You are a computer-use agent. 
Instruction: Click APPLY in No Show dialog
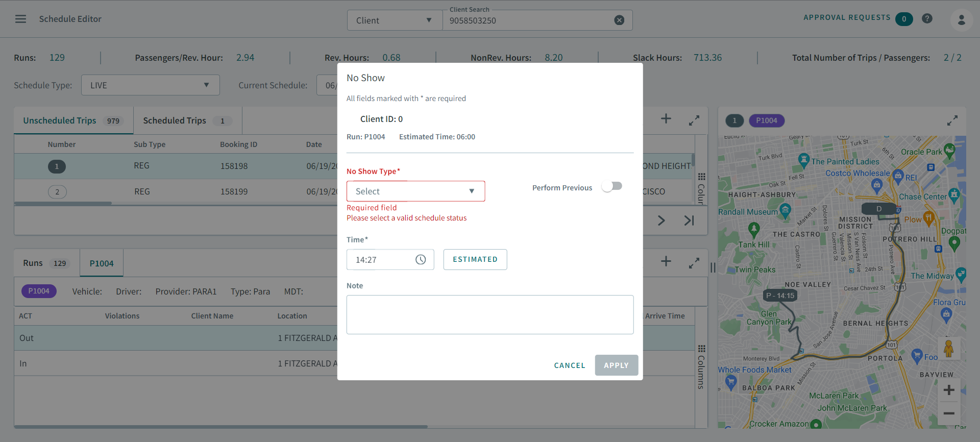pyautogui.click(x=616, y=365)
